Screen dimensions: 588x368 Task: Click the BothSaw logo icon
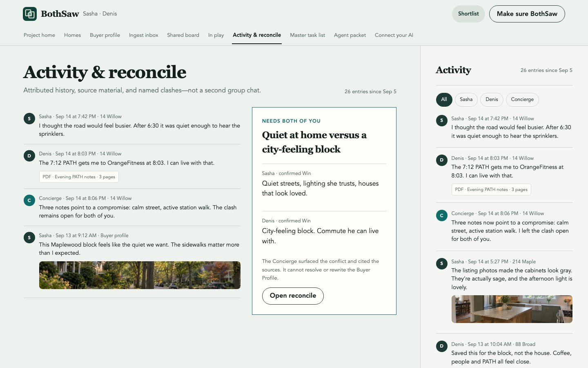30,14
